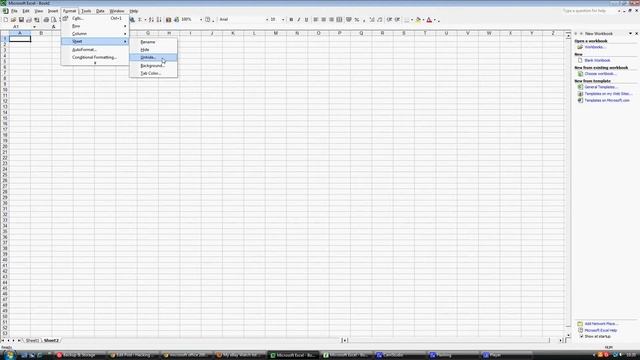Open the Font Color dropdown arrow
This screenshot has height=360, width=640.
[435, 20]
